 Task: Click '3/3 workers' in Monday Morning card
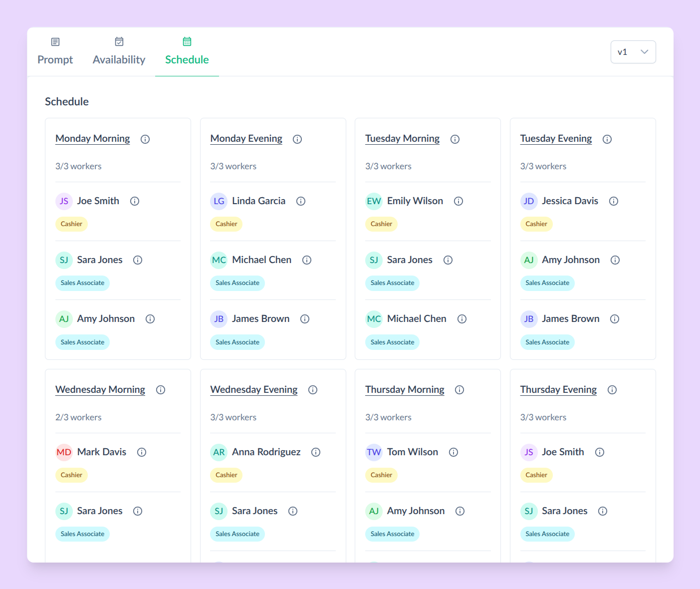coord(78,166)
